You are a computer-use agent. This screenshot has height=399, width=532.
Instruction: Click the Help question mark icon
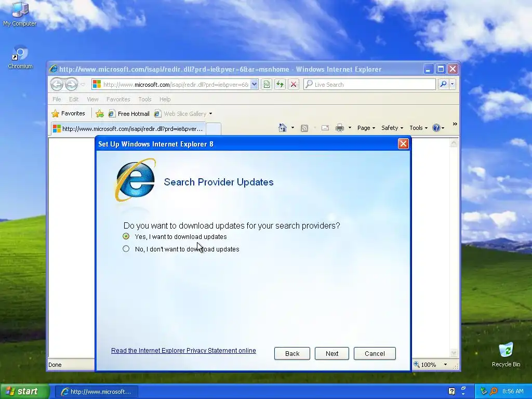tap(436, 128)
